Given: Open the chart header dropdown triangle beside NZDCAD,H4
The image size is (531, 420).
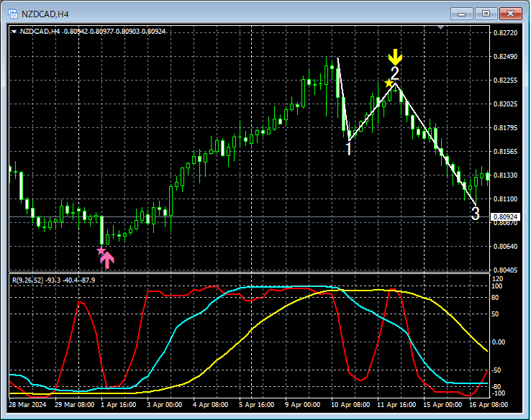Looking at the screenshot, I should pos(14,32).
